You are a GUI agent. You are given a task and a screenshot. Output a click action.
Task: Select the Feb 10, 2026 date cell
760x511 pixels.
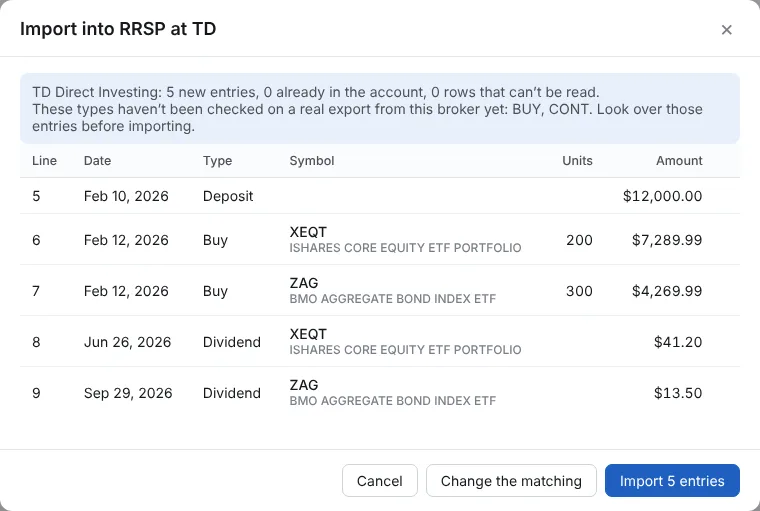coord(126,196)
